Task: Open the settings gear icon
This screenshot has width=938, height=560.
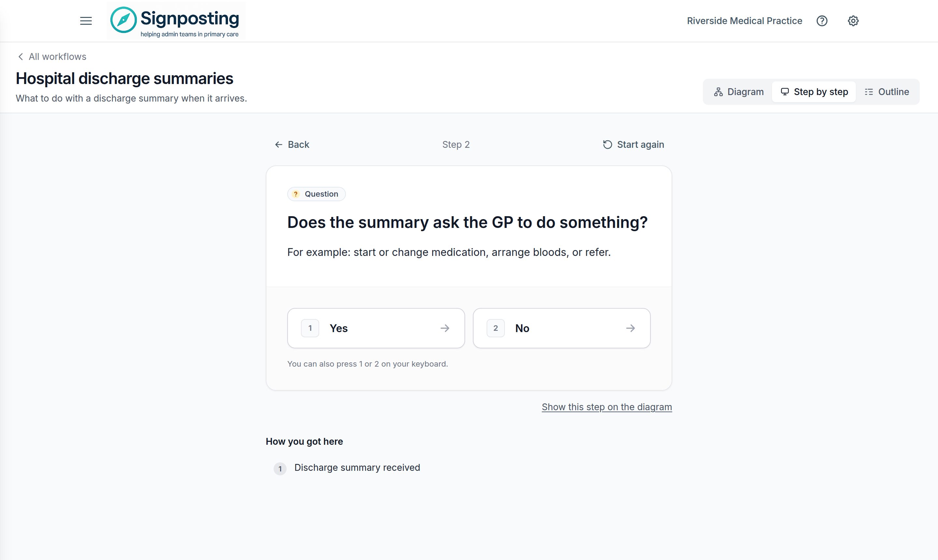Action: (853, 21)
